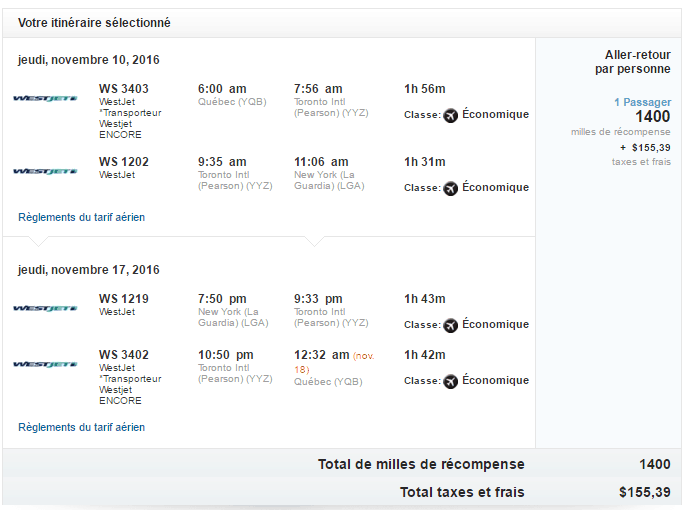This screenshot has width=689, height=510.
Task: Click the jeudi, novembre 17, 2016 heading
Action: (89, 270)
